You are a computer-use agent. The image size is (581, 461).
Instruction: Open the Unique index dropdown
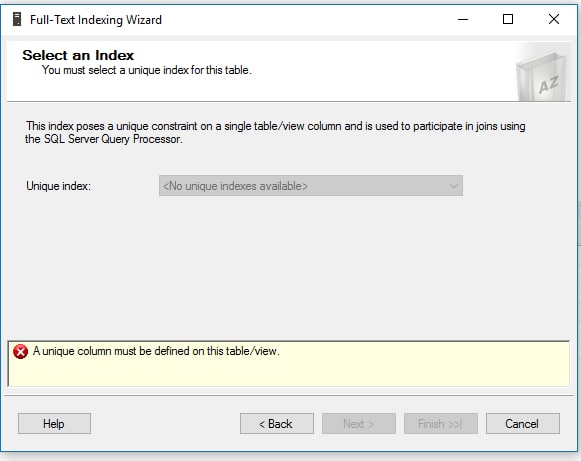point(311,186)
